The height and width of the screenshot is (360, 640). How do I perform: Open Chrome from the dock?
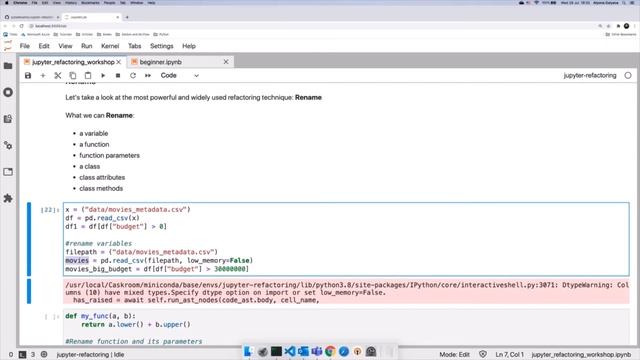(330, 351)
